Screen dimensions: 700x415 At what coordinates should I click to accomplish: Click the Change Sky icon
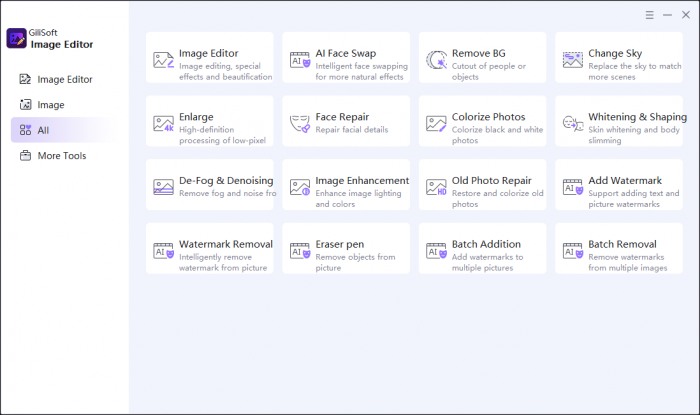tap(573, 60)
